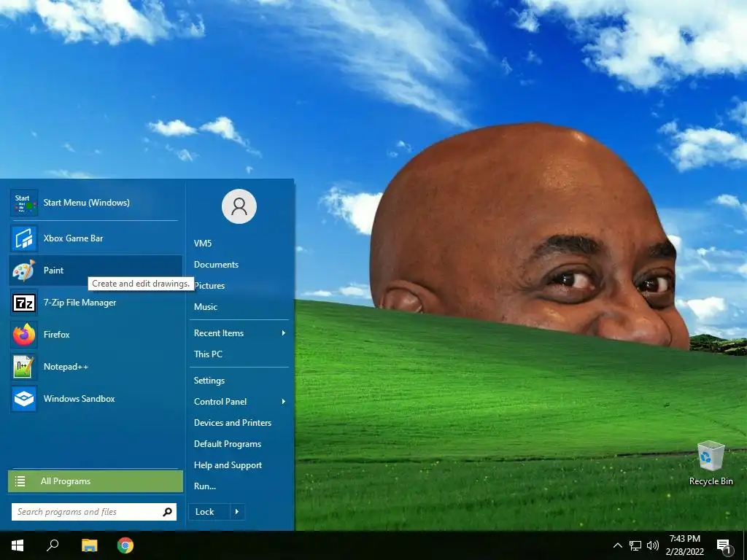
Task: Open the notification center icon
Action: (724, 546)
